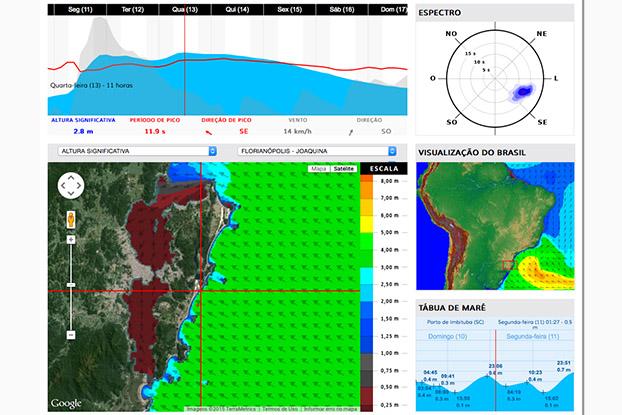
Task: Select Qui (14) day in forecast timeline
Action: 237,10
